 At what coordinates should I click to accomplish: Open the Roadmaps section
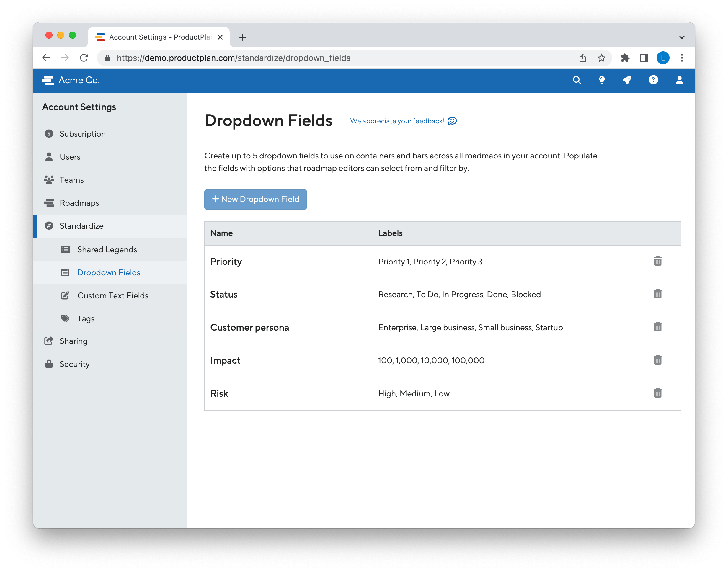pyautogui.click(x=79, y=203)
